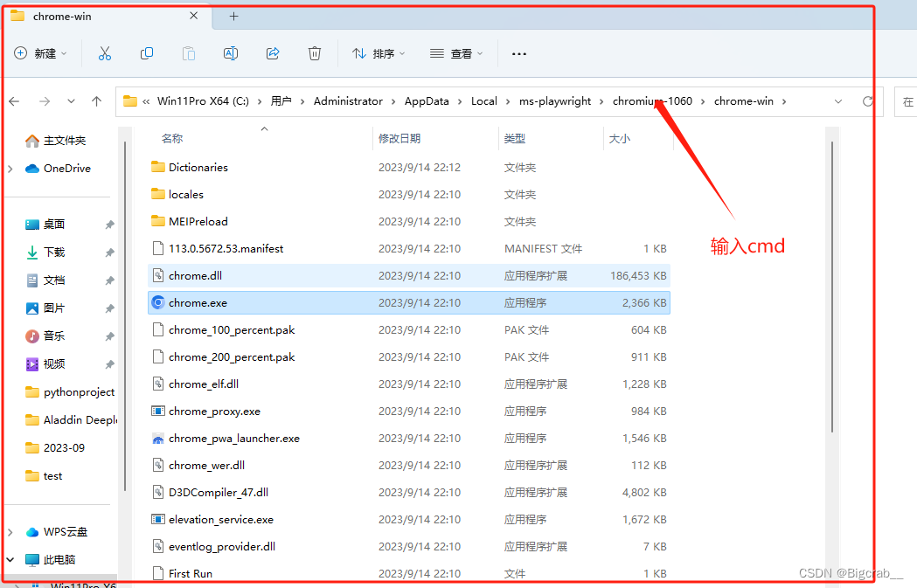Open the three-dot more options menu
This screenshot has width=917, height=588.
click(x=518, y=54)
